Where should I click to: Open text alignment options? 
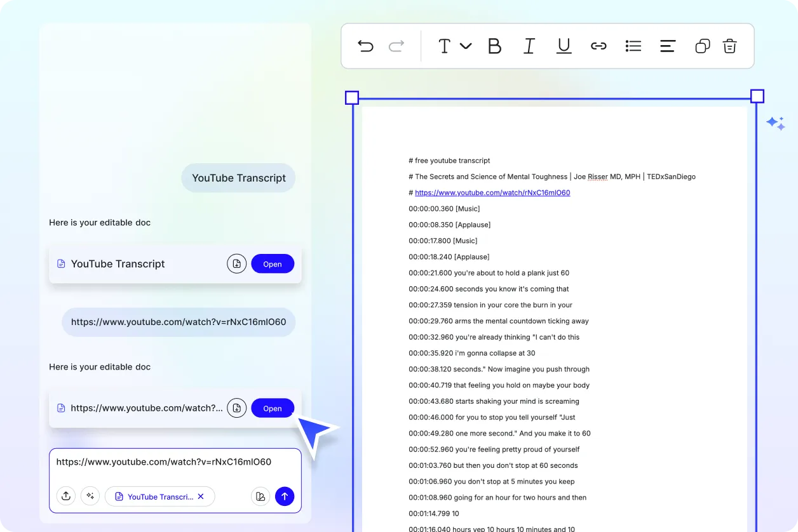[x=667, y=46]
